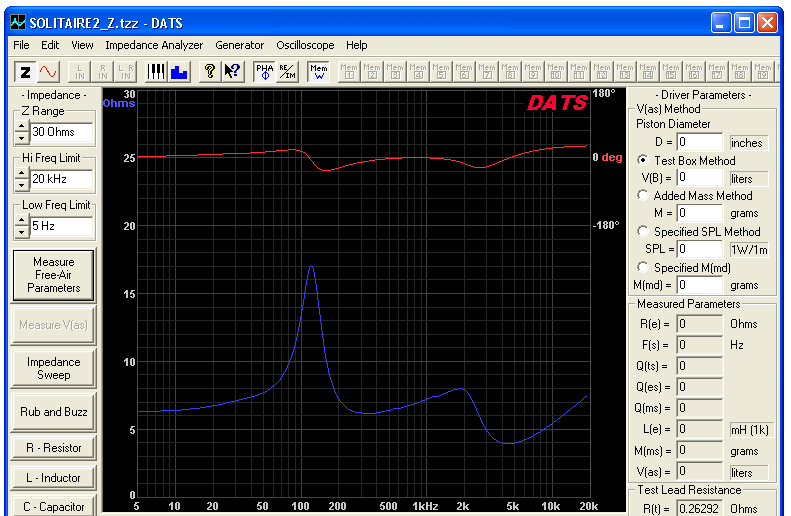The height and width of the screenshot is (516, 791).
Task: Activate the context help arrow-question icon
Action: pyautogui.click(x=233, y=72)
